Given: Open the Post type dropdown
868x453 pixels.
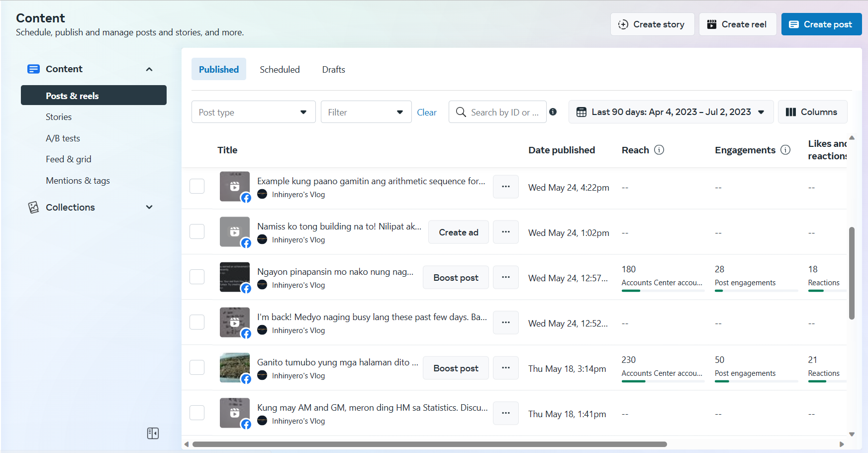Looking at the screenshot, I should (253, 112).
